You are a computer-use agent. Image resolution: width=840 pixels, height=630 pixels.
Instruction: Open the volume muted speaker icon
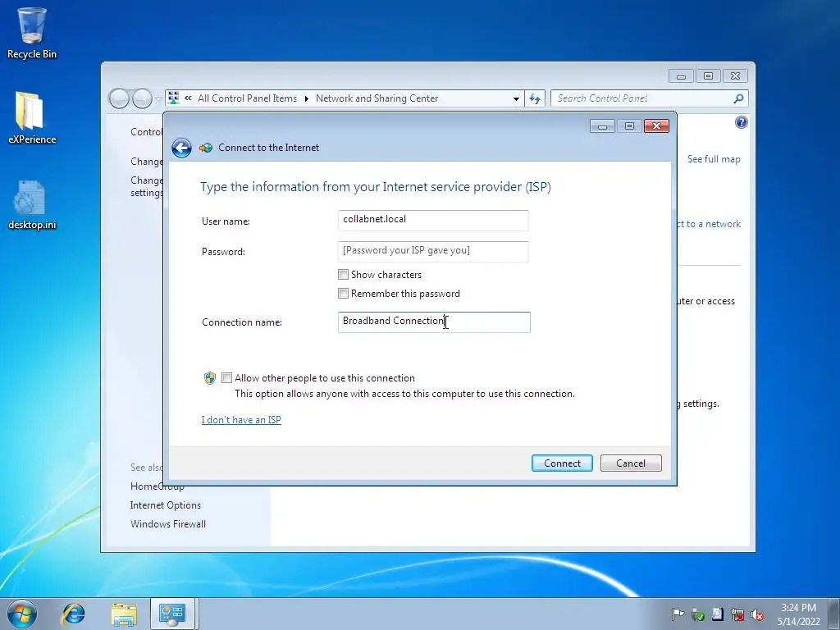coord(757,614)
